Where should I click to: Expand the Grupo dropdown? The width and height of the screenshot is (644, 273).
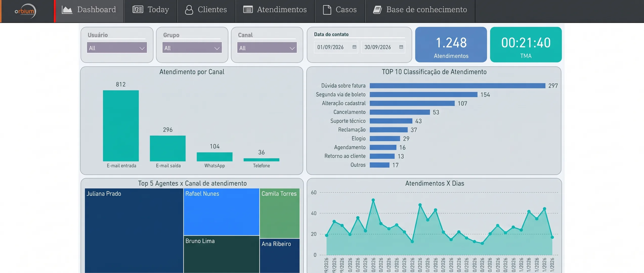click(x=192, y=48)
